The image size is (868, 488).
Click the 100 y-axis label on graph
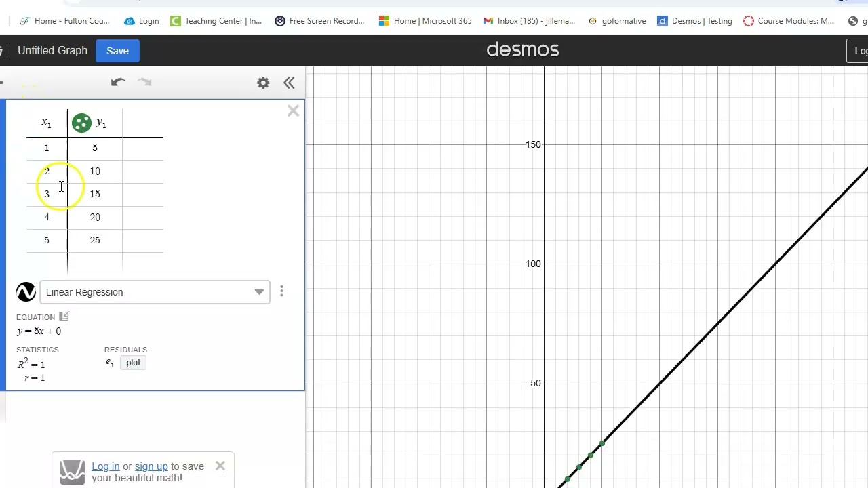coord(533,264)
